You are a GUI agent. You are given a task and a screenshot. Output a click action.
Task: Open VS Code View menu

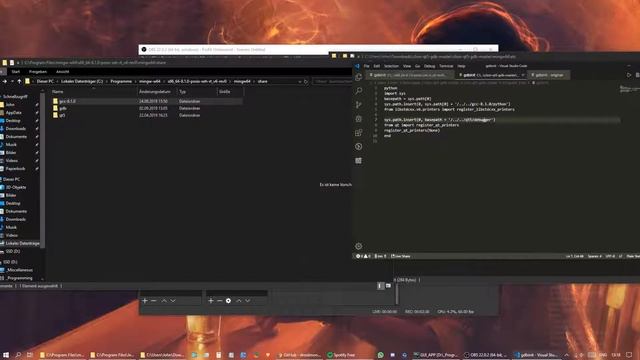click(x=407, y=66)
